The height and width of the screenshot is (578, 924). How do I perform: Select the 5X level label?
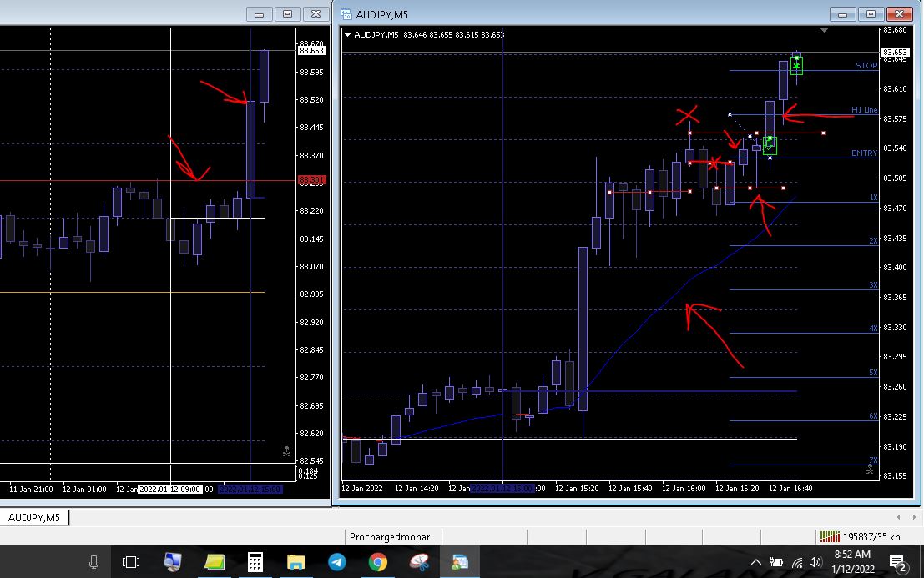[873, 373]
